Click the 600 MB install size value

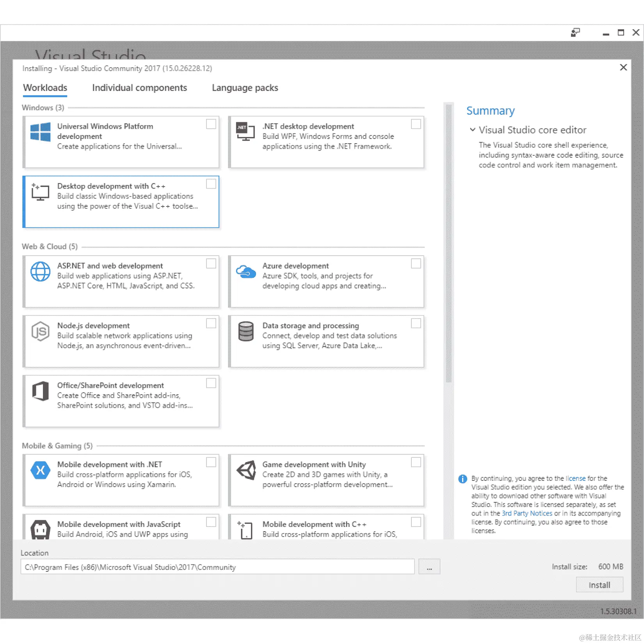click(x=611, y=567)
